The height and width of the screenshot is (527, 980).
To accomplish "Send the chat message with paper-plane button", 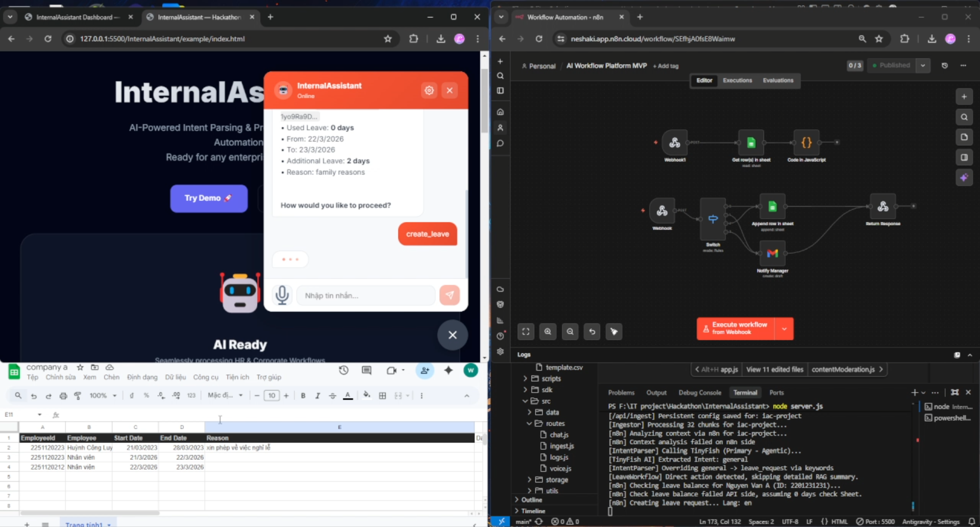I will tap(449, 295).
